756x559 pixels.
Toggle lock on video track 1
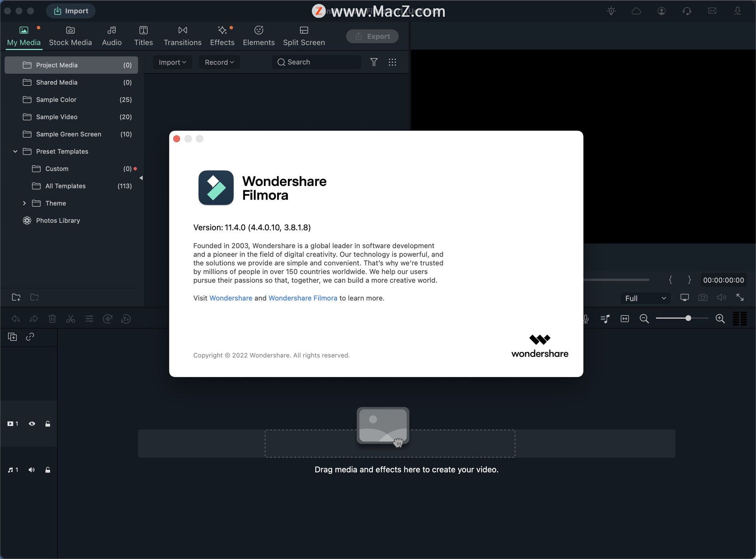(x=48, y=423)
